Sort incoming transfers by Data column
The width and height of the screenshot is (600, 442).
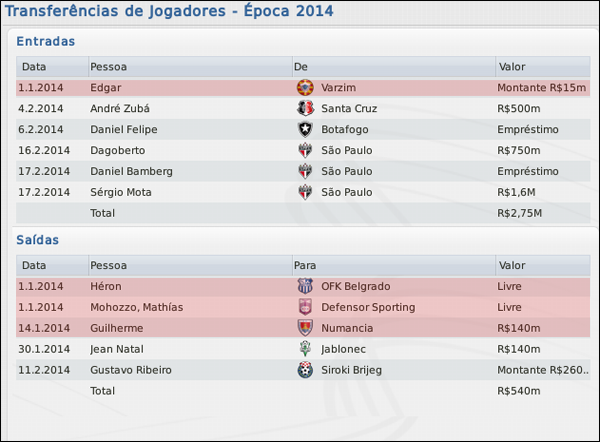click(34, 66)
